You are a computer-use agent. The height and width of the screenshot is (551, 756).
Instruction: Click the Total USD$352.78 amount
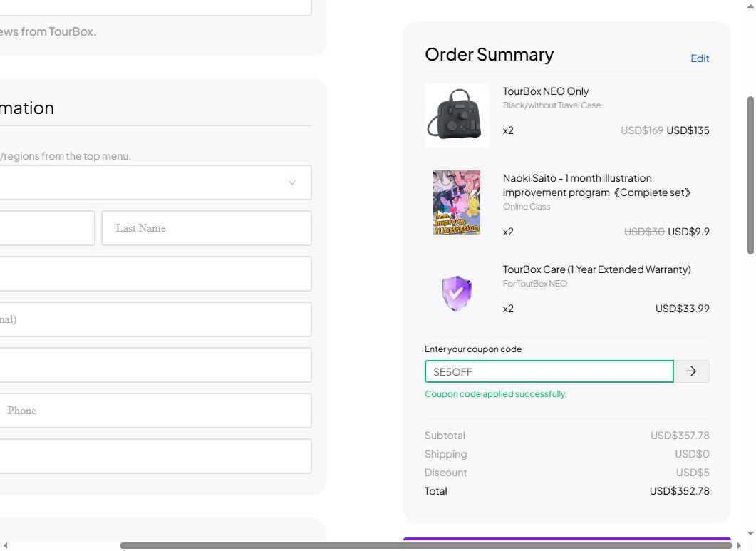click(x=679, y=491)
